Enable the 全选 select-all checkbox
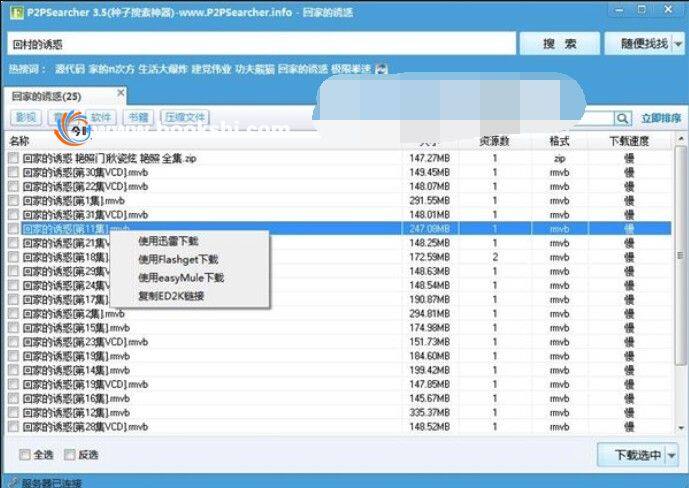Screen dimensions: 689x488 click(x=25, y=455)
